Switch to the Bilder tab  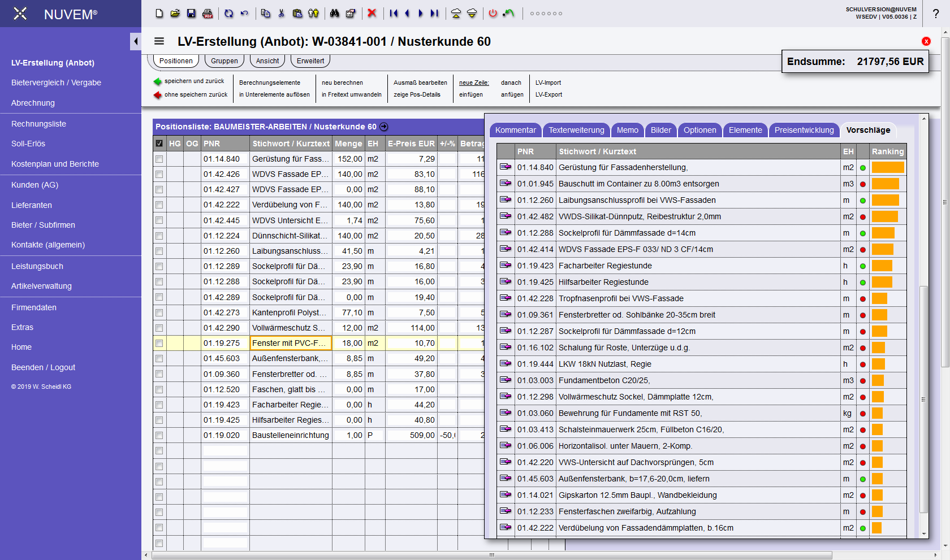(x=660, y=130)
